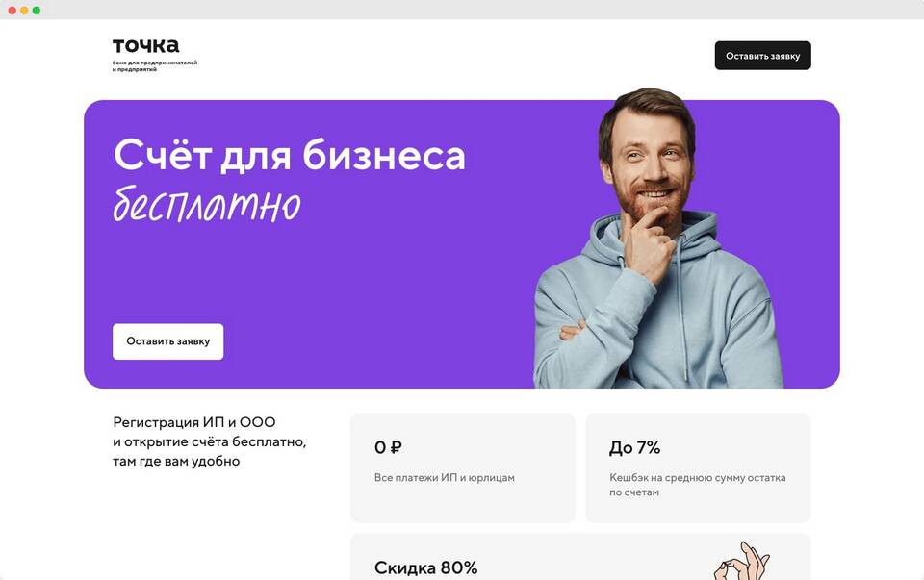Viewport: 924px width, 580px height.
Task: Click the yellow minimize window dot
Action: pos(24,11)
